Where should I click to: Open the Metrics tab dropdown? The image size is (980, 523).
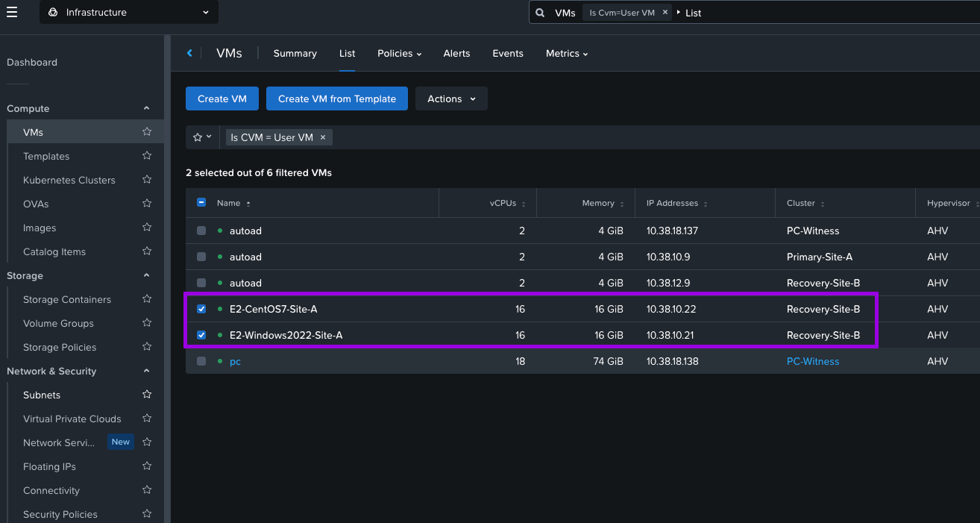click(567, 54)
